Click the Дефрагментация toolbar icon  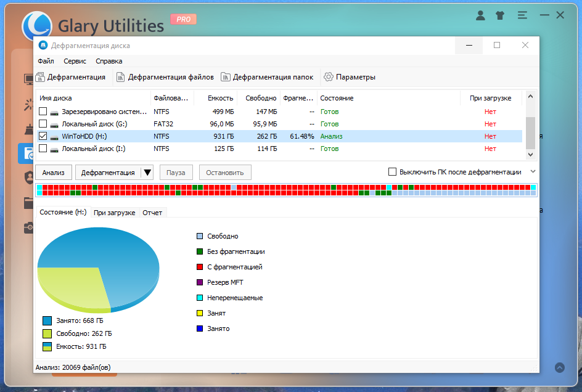point(40,77)
